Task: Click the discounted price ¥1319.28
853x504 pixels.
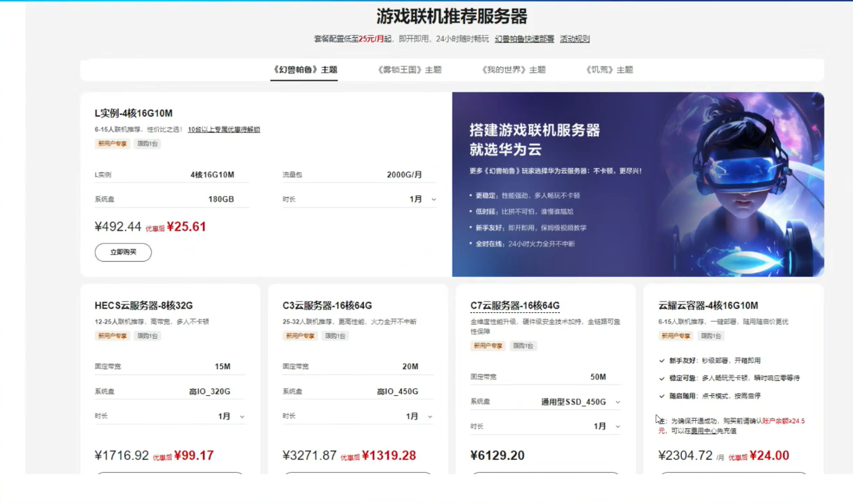Action: point(389,456)
